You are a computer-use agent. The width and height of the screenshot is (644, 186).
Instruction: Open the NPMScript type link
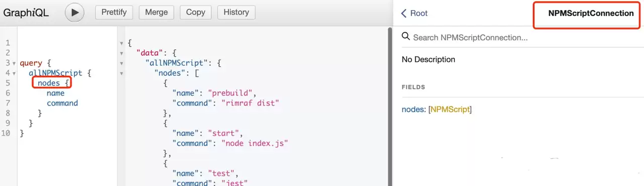click(450, 109)
